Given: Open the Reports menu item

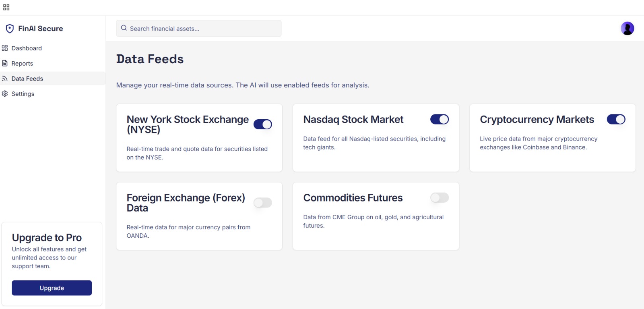Looking at the screenshot, I should tap(22, 64).
